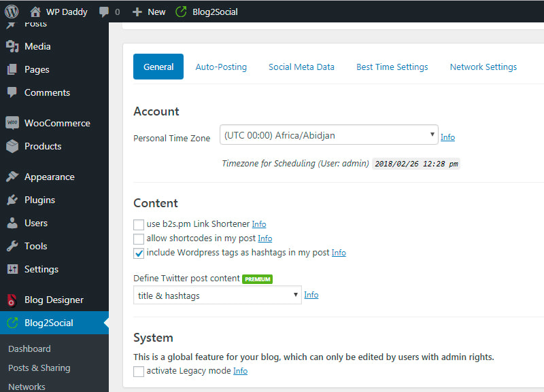Open the Blog Designer icon
Screen dimensions: 544x392
pyautogui.click(x=12, y=300)
